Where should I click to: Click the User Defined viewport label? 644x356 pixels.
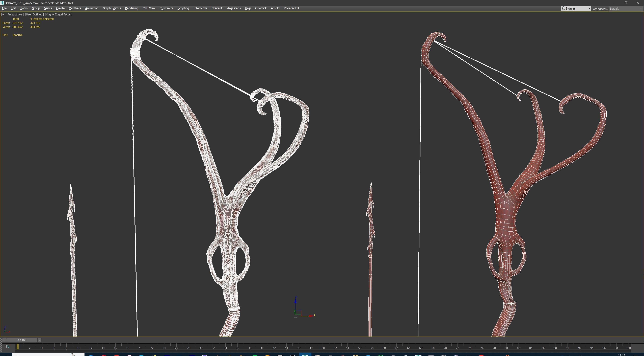(34, 14)
